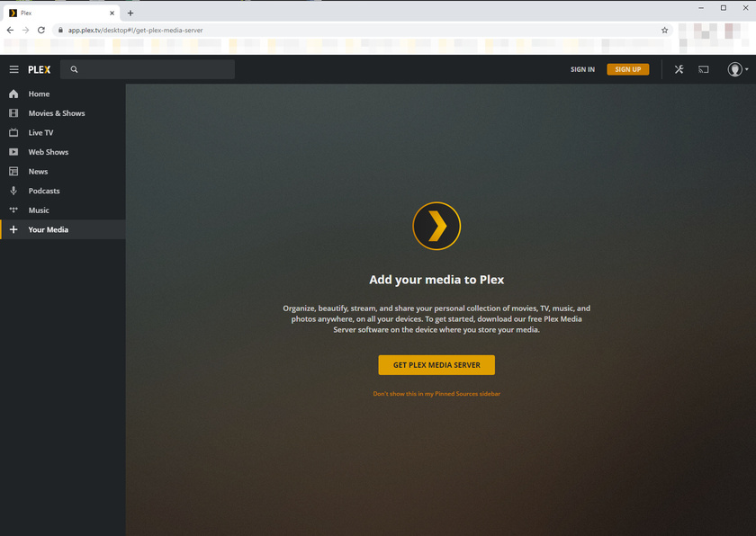The width and height of the screenshot is (756, 536).
Task: Click browser forward arrow
Action: pos(25,30)
